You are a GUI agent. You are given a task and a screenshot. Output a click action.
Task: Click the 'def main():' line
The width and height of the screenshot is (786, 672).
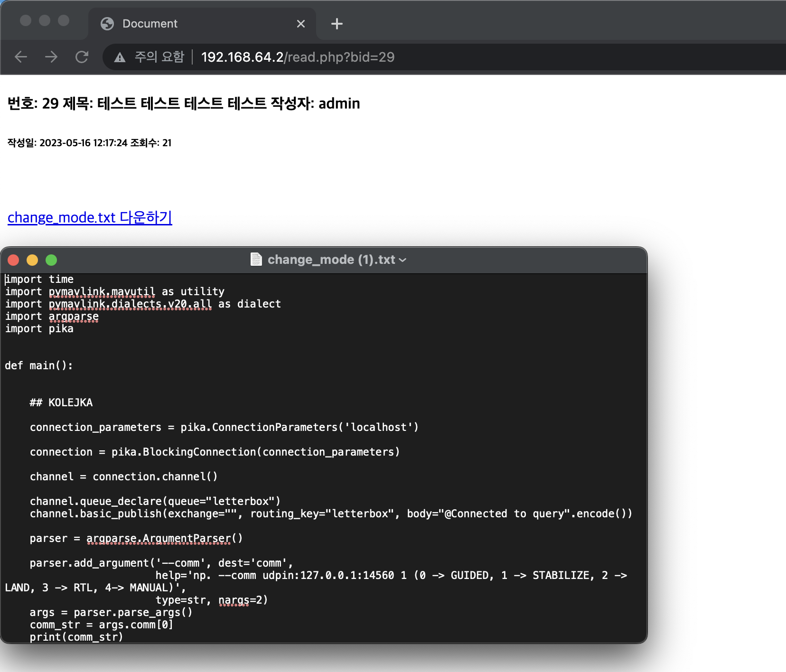[x=39, y=365]
